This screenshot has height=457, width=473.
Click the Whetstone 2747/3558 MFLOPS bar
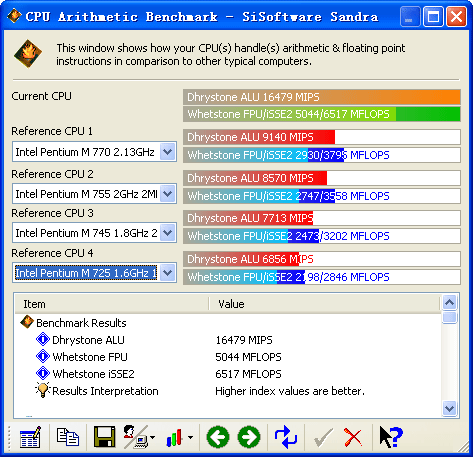[322, 196]
